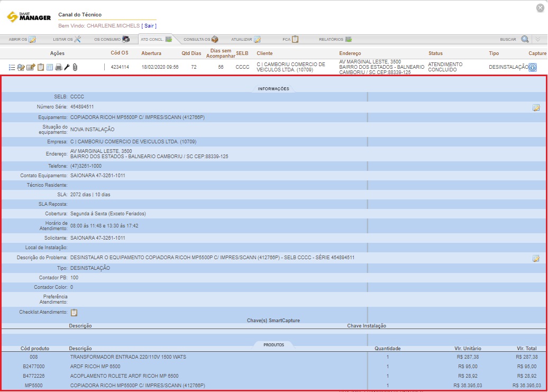
Task: Select order code 4234114 cell
Action: click(x=120, y=67)
